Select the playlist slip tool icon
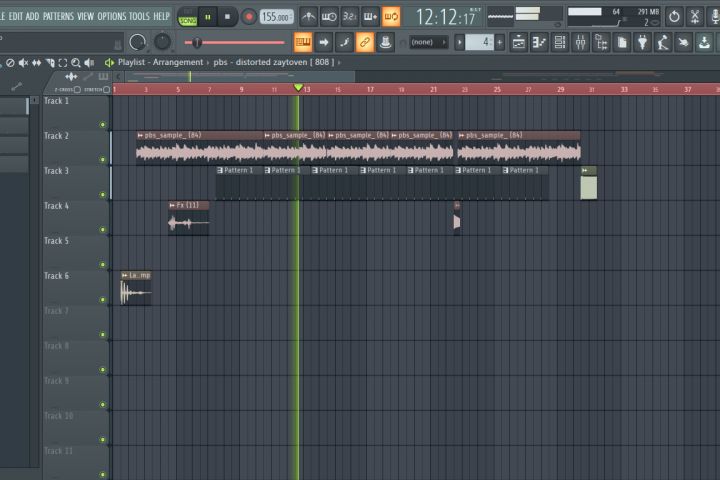The width and height of the screenshot is (720, 480). [36, 63]
